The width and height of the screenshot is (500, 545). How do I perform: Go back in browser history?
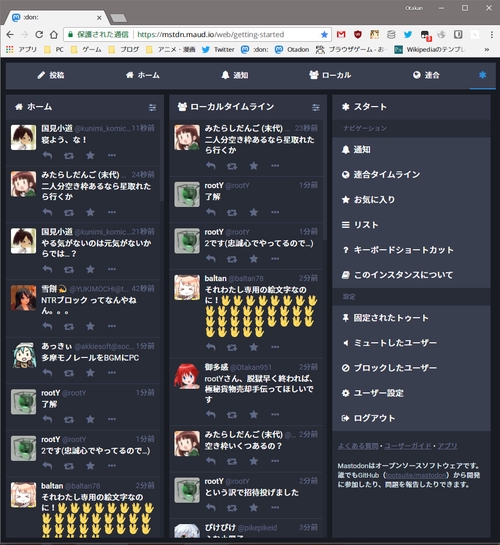coord(10,34)
